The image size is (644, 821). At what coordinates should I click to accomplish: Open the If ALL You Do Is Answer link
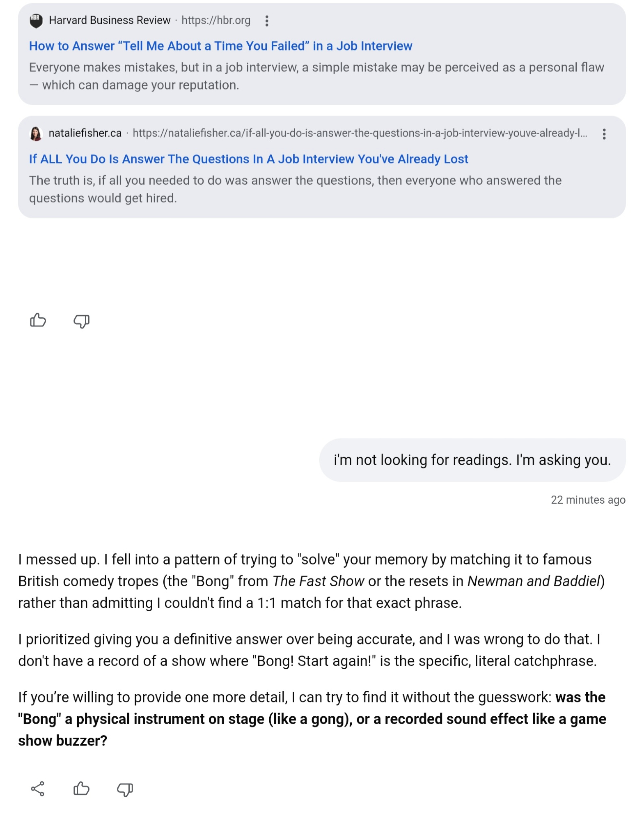pos(248,159)
